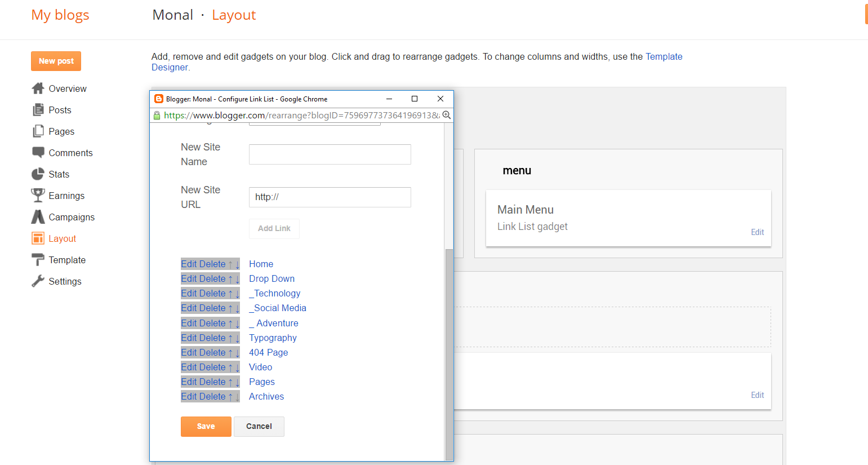Edit the Main Menu gadget

point(757,232)
